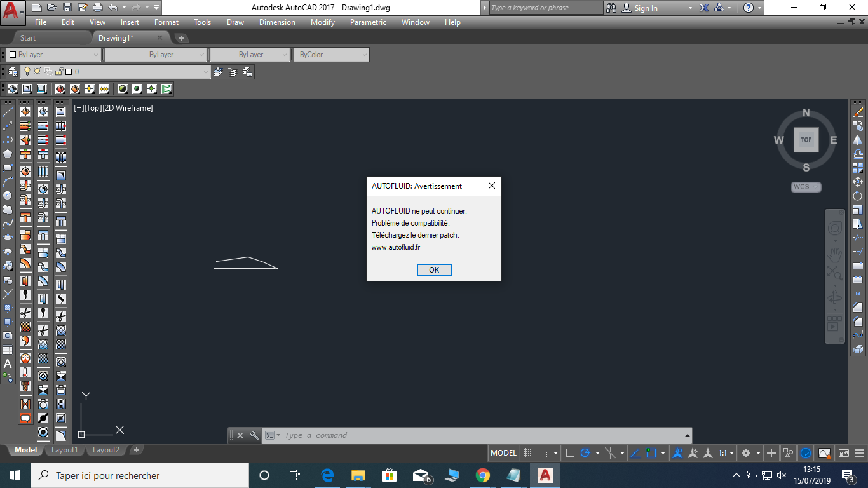Open the linetype ByLayer dropdown
This screenshot has height=488, width=868.
click(x=156, y=55)
